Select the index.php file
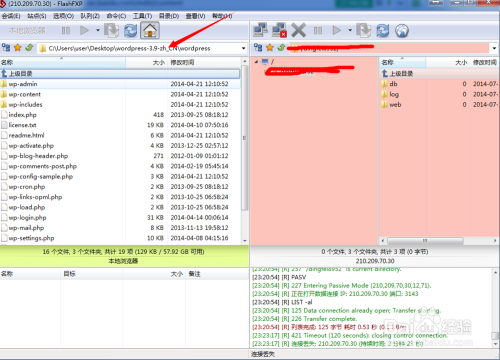This screenshot has width=500, height=360. (120, 115)
